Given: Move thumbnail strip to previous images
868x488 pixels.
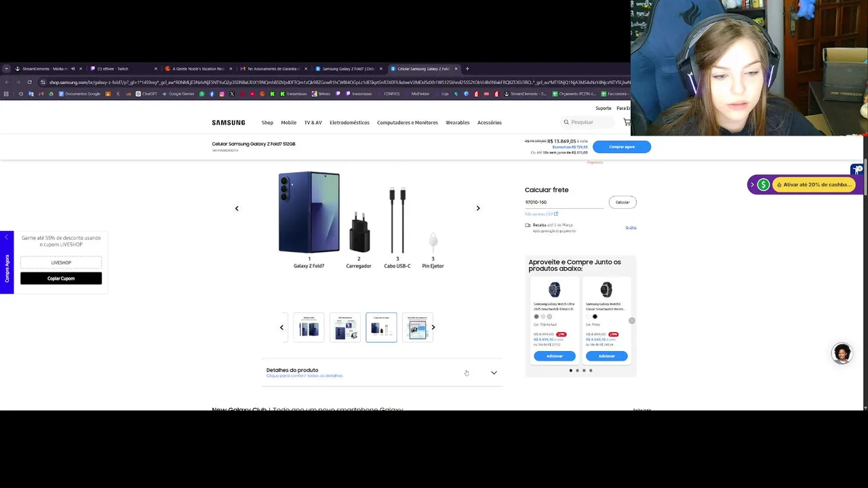Looking at the screenshot, I should 282,327.
